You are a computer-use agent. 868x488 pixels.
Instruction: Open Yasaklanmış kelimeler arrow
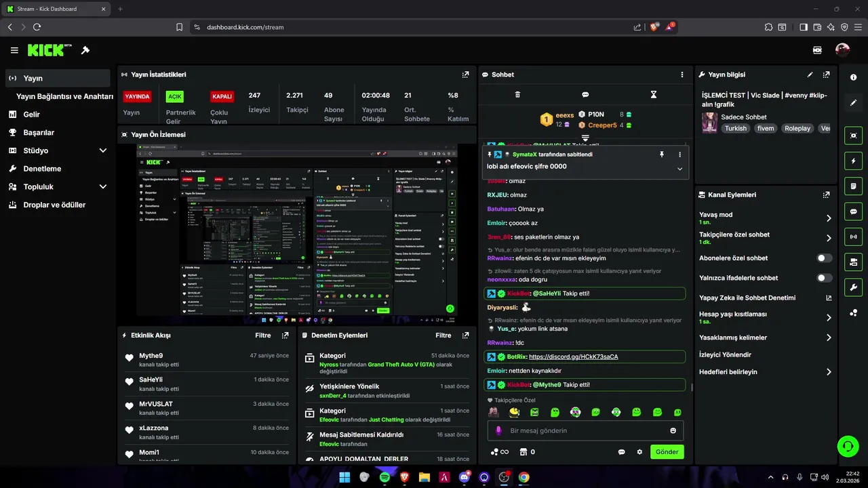pyautogui.click(x=829, y=338)
